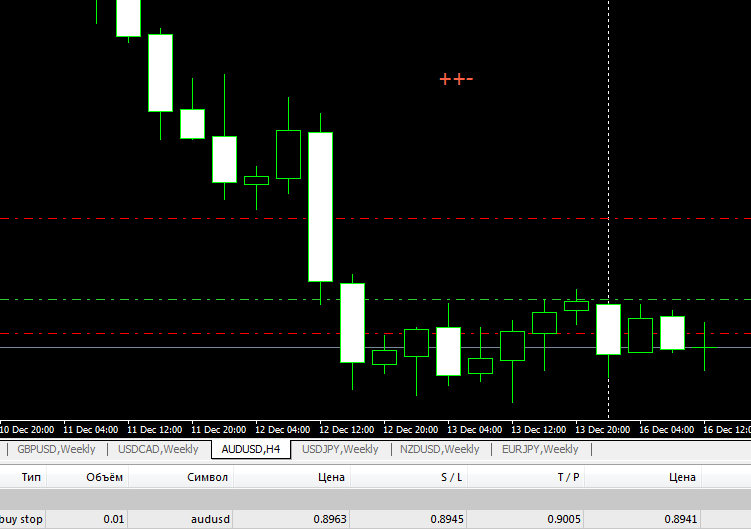Sort orders by the S / L column header
This screenshot has height=530, width=751.
tap(409, 477)
